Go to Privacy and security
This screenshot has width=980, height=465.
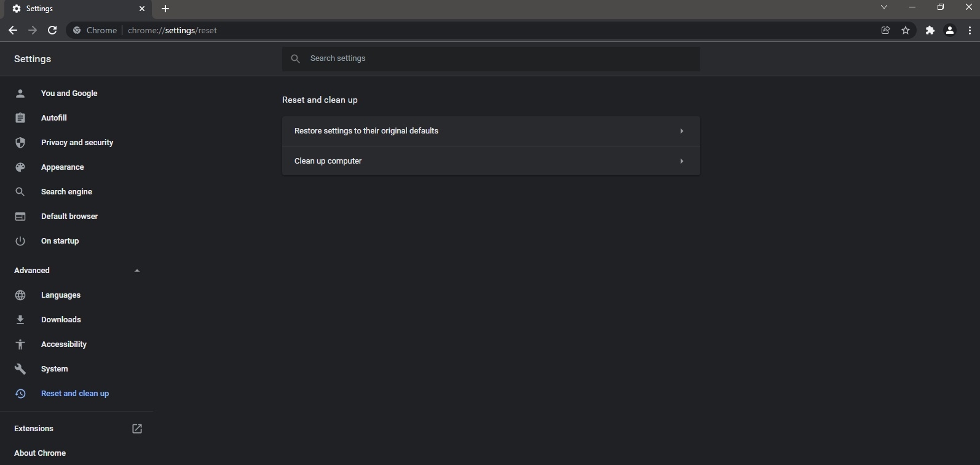77,143
